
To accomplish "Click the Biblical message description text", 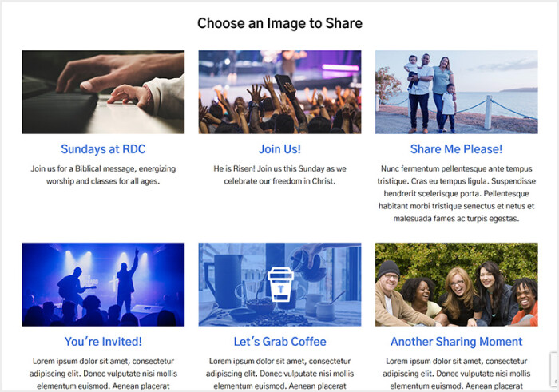I will [x=103, y=175].
